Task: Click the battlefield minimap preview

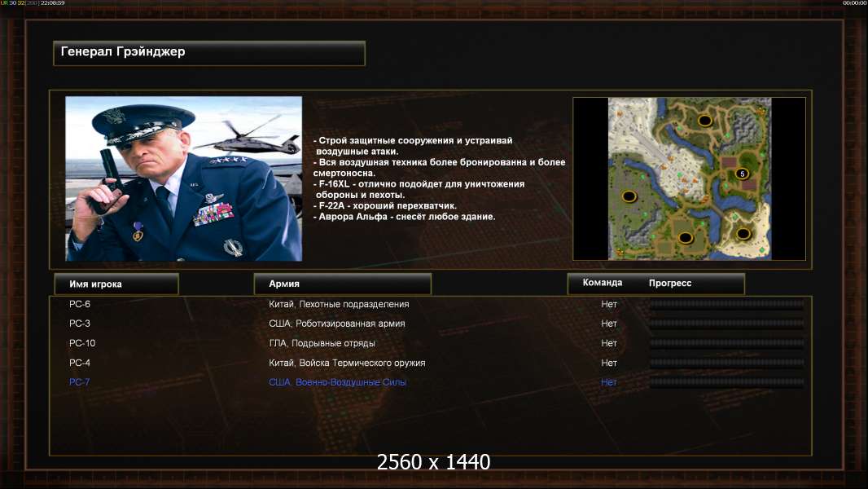Action: click(689, 178)
